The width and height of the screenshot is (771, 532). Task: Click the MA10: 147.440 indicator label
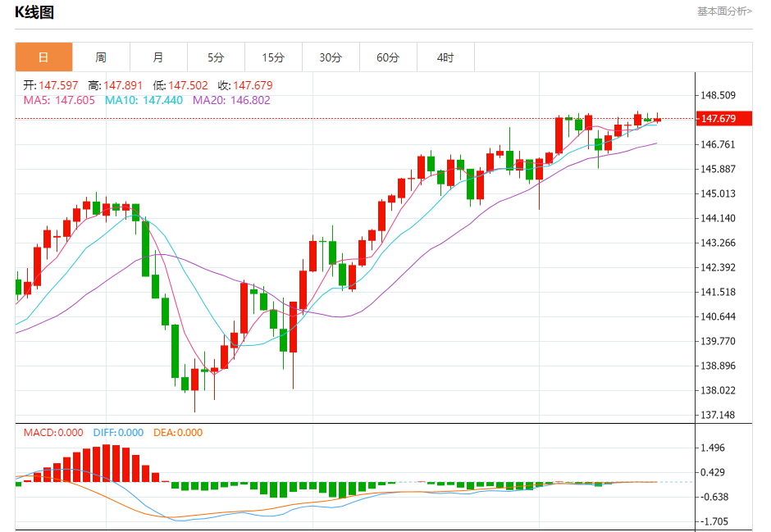pos(144,100)
